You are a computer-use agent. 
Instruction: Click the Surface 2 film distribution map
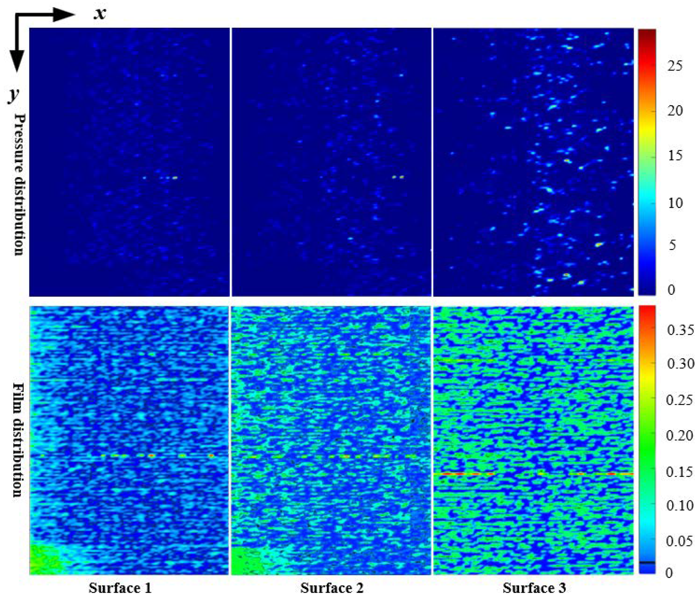click(x=331, y=440)
